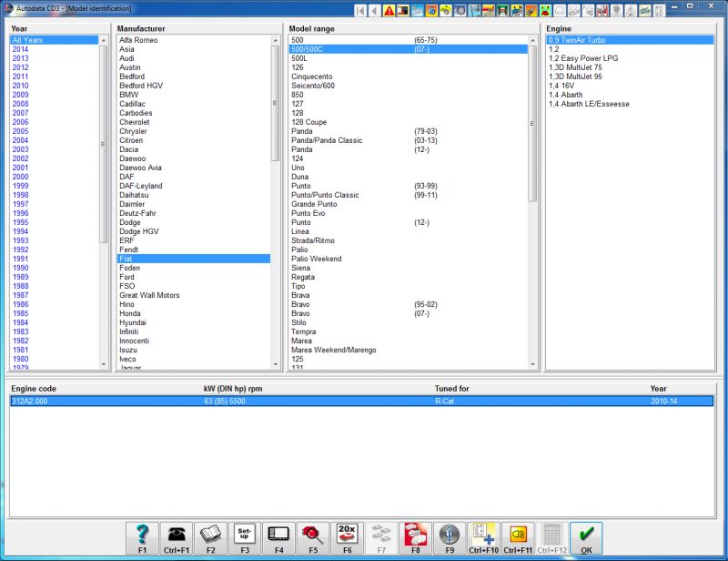
Task: Click the F4 screen display button
Action: (x=279, y=538)
